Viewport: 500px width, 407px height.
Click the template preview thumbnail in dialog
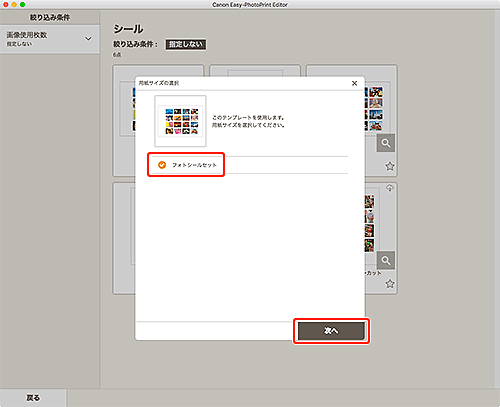180,121
